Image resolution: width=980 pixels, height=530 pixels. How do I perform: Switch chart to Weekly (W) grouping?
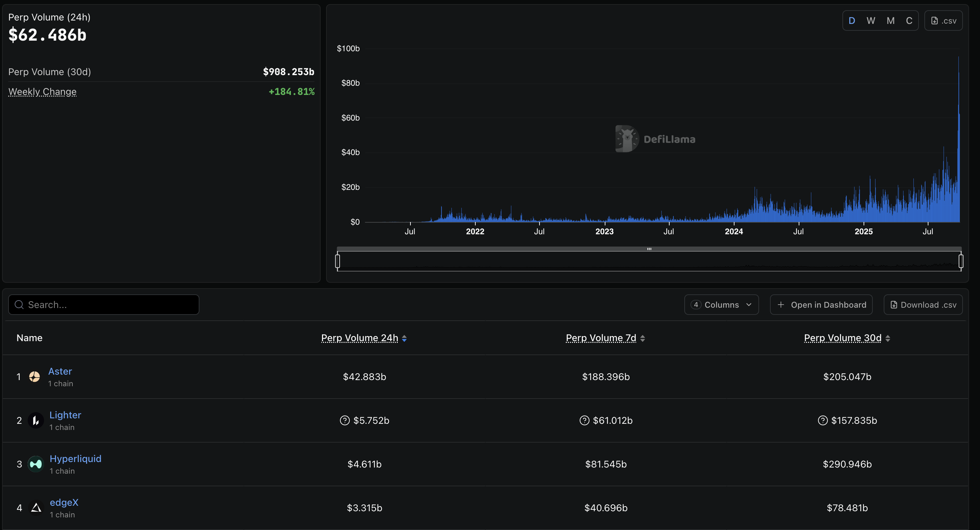click(x=871, y=21)
